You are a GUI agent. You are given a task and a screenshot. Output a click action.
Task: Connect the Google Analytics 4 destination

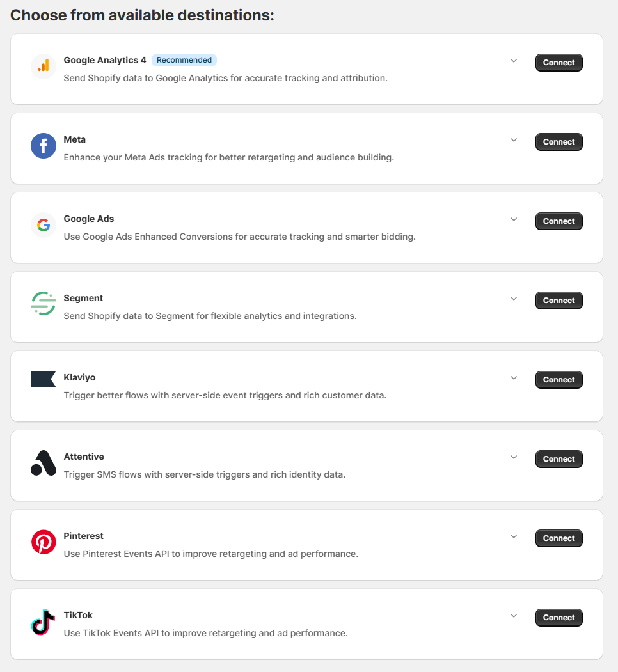[x=559, y=63]
